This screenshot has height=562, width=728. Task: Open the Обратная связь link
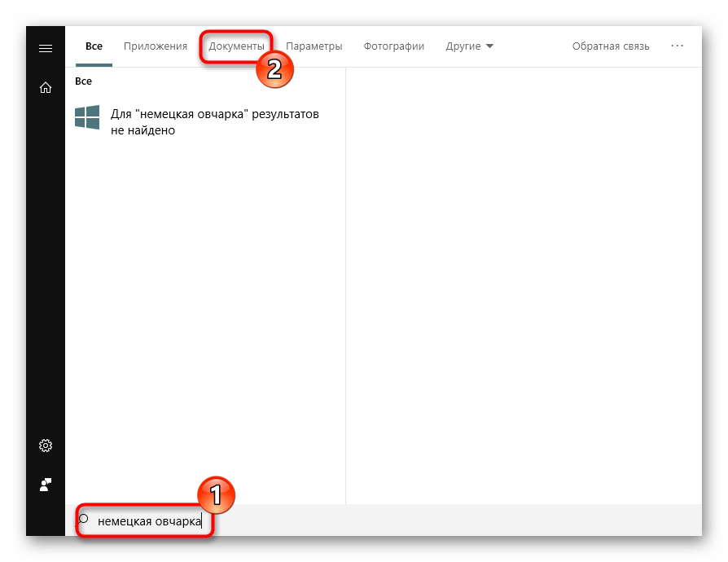[611, 46]
